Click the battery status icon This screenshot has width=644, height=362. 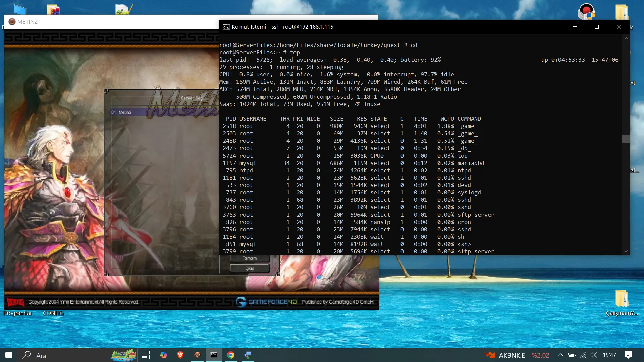click(572, 355)
